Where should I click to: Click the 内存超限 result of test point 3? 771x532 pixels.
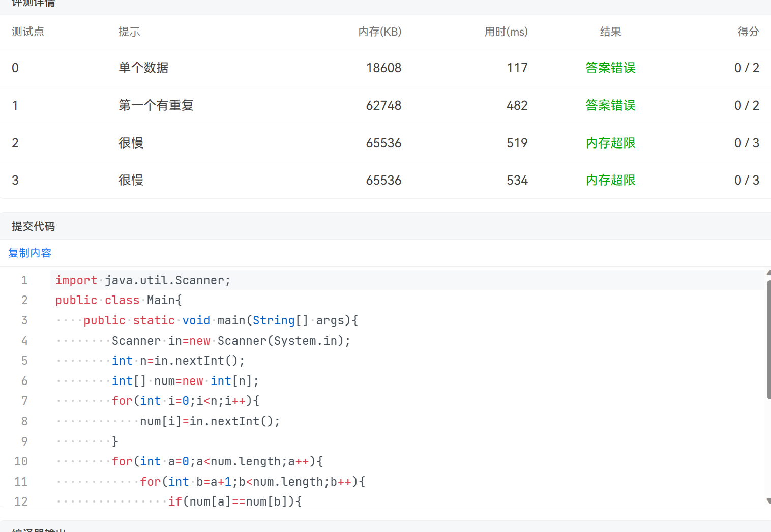pos(610,180)
